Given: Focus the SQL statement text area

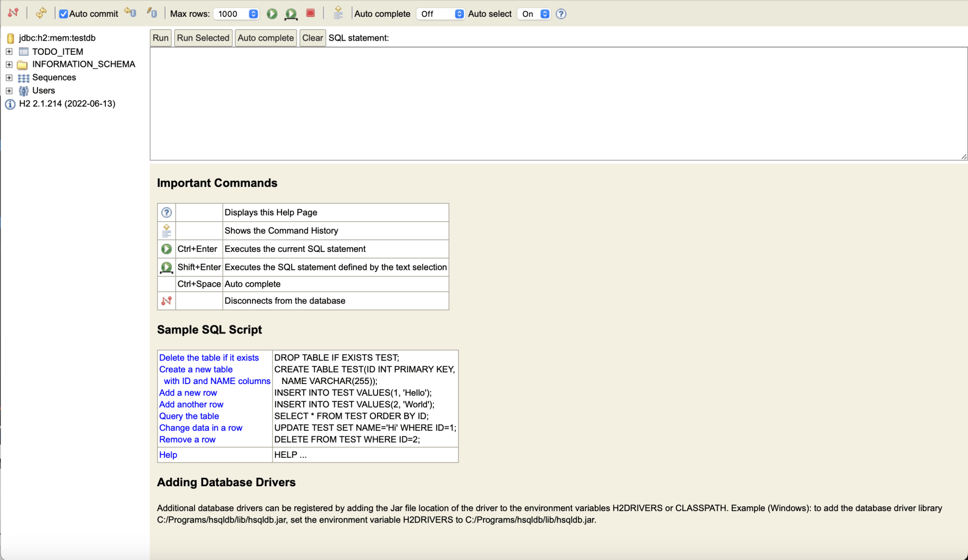Looking at the screenshot, I should click(x=558, y=103).
